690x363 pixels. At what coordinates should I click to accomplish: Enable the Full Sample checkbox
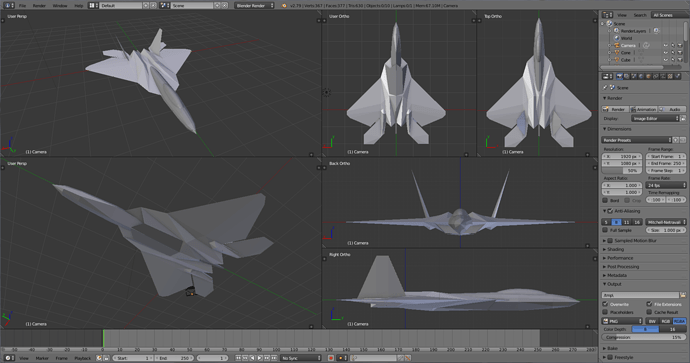(605, 230)
